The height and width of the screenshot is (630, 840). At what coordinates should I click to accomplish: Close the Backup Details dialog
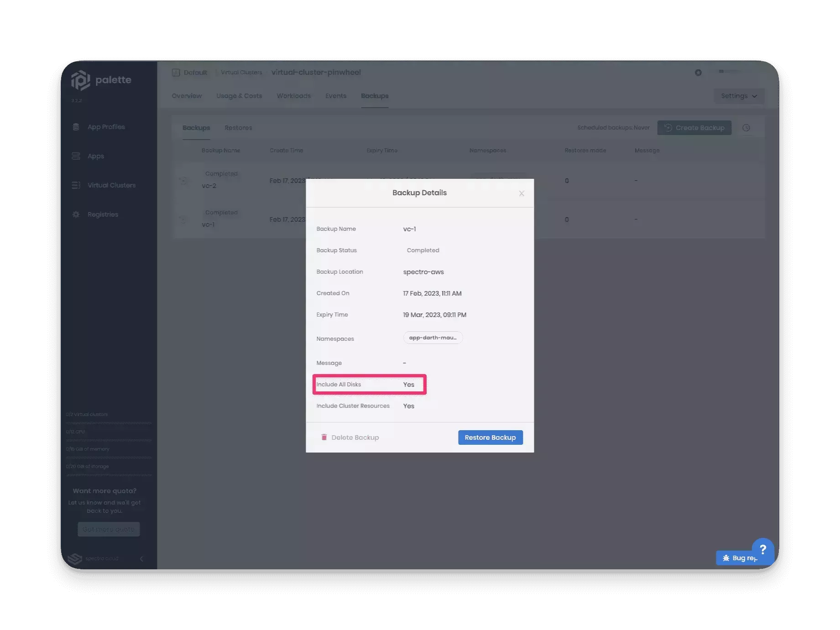[522, 193]
